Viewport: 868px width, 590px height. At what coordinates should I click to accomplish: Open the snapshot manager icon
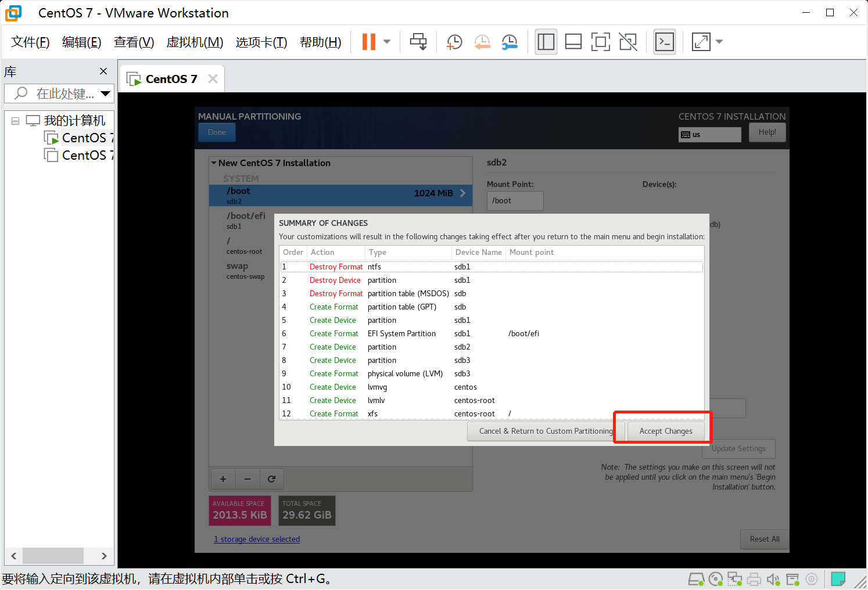(x=510, y=42)
